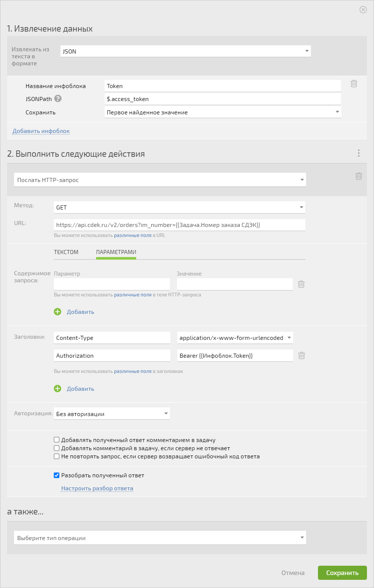The height and width of the screenshot is (588, 374).
Task: Remove the Authorization header row
Action: coord(302,355)
